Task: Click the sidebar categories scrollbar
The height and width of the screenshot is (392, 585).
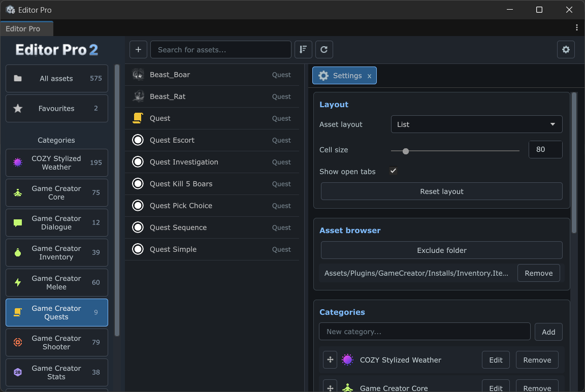Action: [x=117, y=200]
